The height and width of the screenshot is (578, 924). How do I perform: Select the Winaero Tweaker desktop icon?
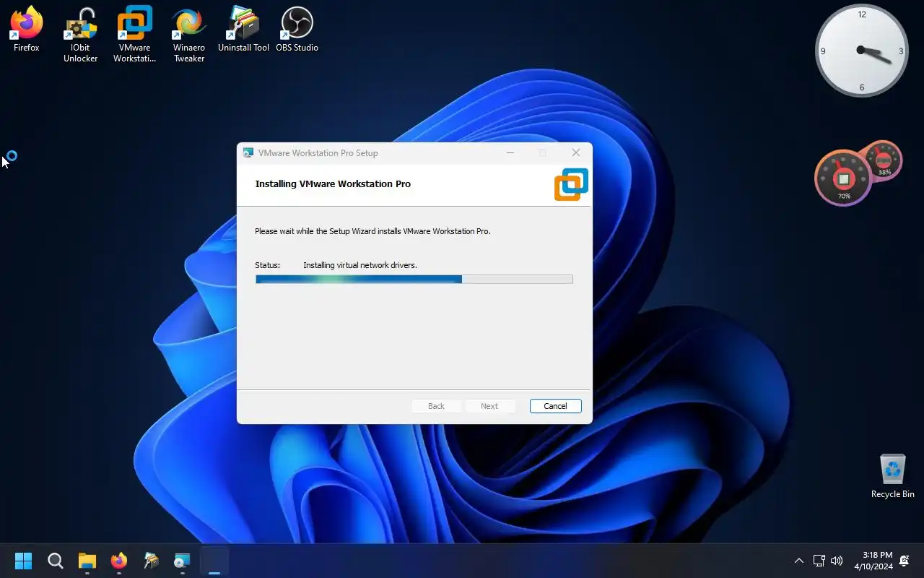[x=188, y=35]
